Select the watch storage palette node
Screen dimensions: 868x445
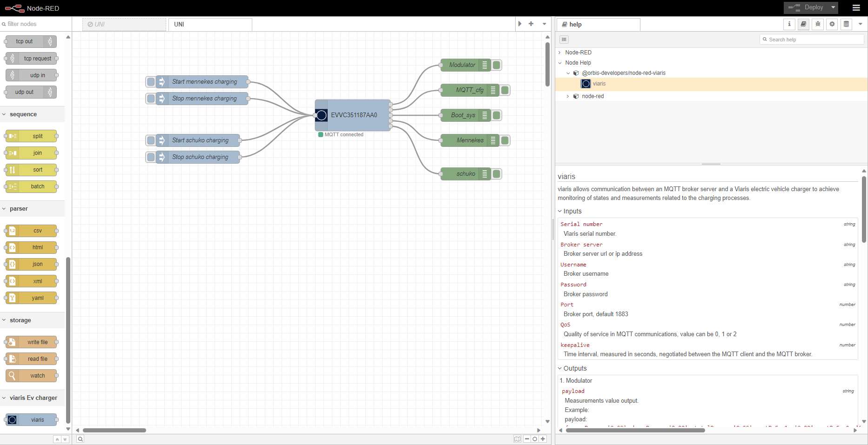tap(31, 376)
